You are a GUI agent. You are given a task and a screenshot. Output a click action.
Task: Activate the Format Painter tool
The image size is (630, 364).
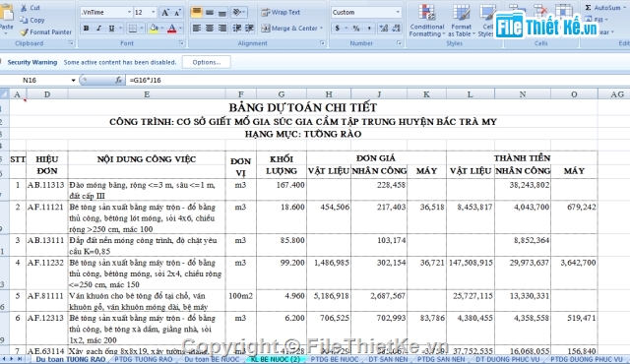(46, 31)
